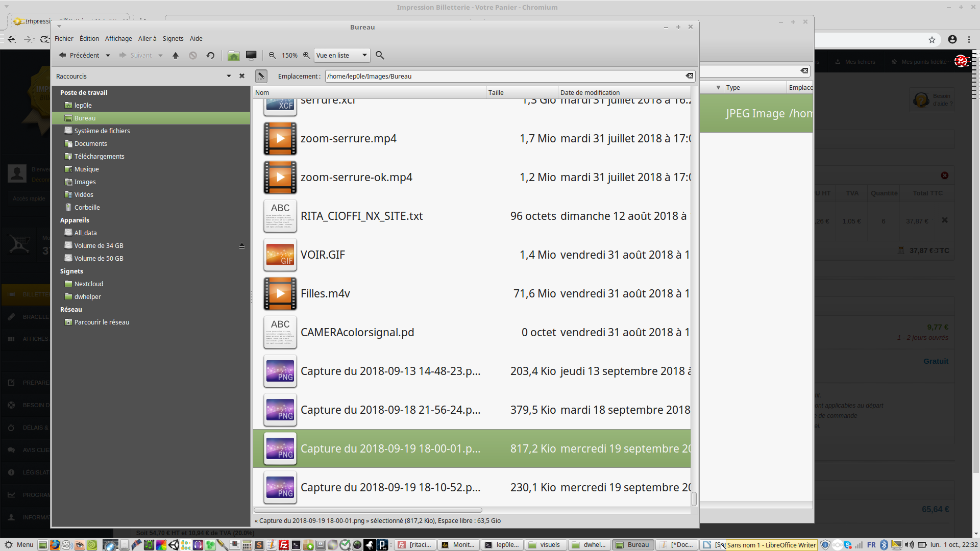
Task: Select Téléchargements in the sidebar
Action: pyautogui.click(x=99, y=157)
